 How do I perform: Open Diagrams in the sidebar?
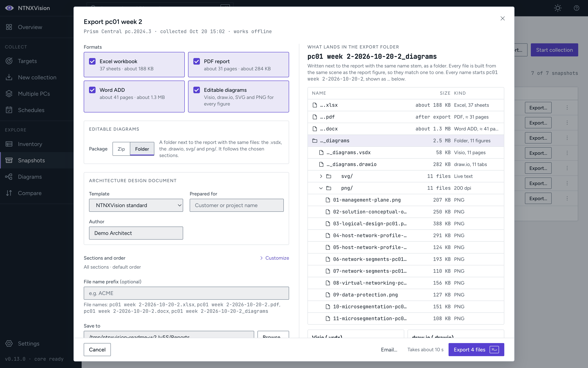click(x=37, y=177)
